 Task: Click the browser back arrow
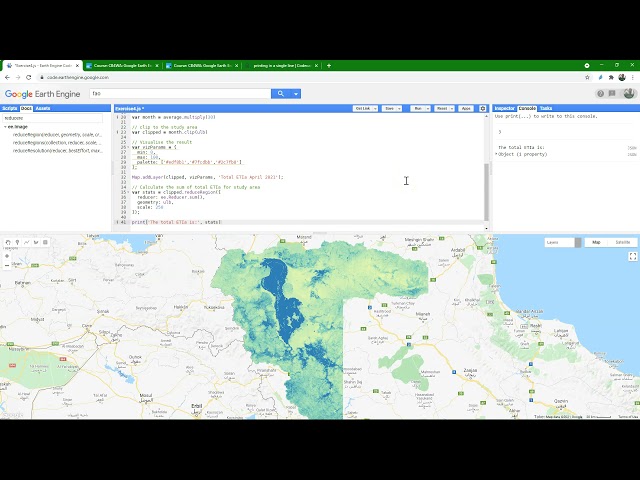tap(7, 77)
